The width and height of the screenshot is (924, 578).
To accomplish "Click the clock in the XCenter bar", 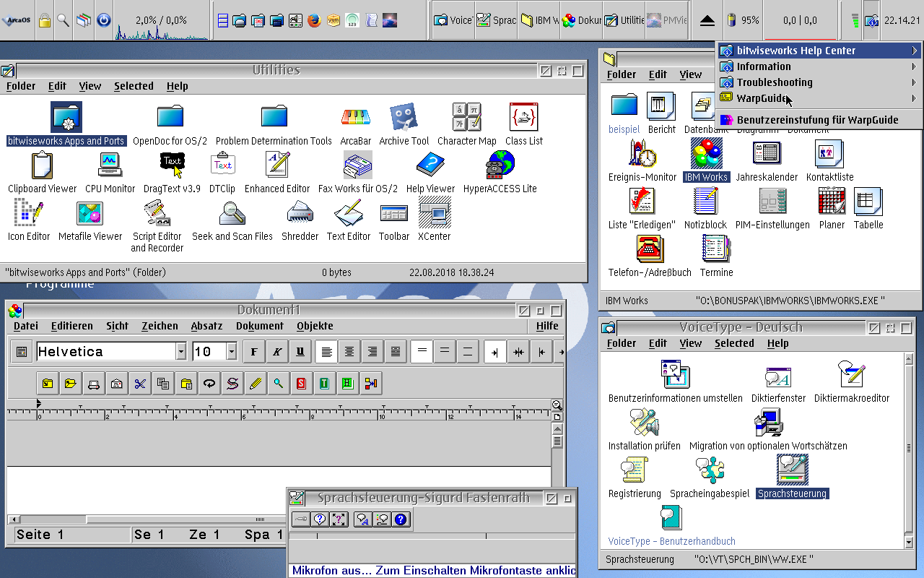I will [902, 20].
